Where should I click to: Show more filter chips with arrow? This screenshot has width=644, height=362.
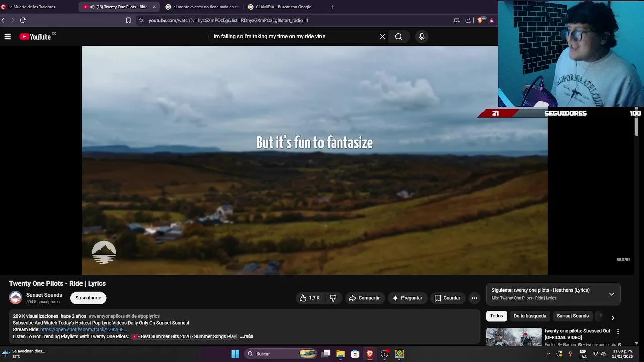tap(612, 318)
